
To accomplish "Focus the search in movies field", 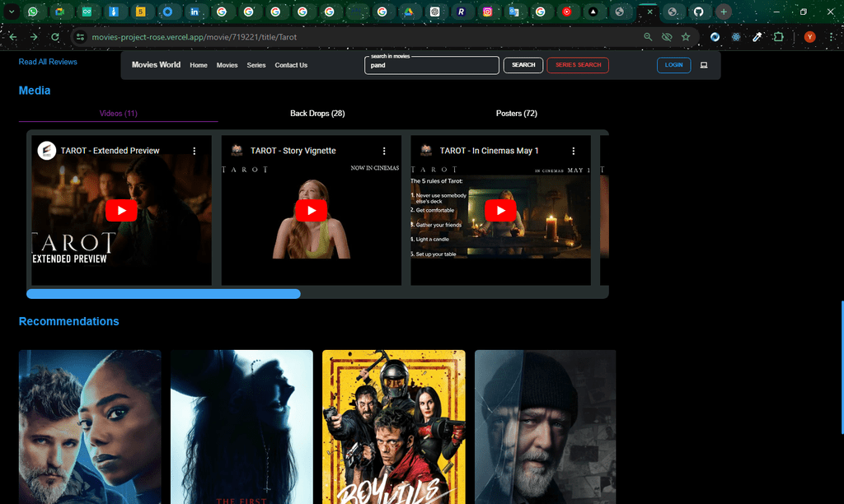I will (x=432, y=65).
